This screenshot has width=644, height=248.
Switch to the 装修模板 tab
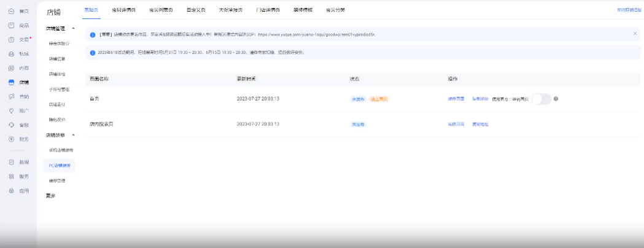(x=303, y=10)
